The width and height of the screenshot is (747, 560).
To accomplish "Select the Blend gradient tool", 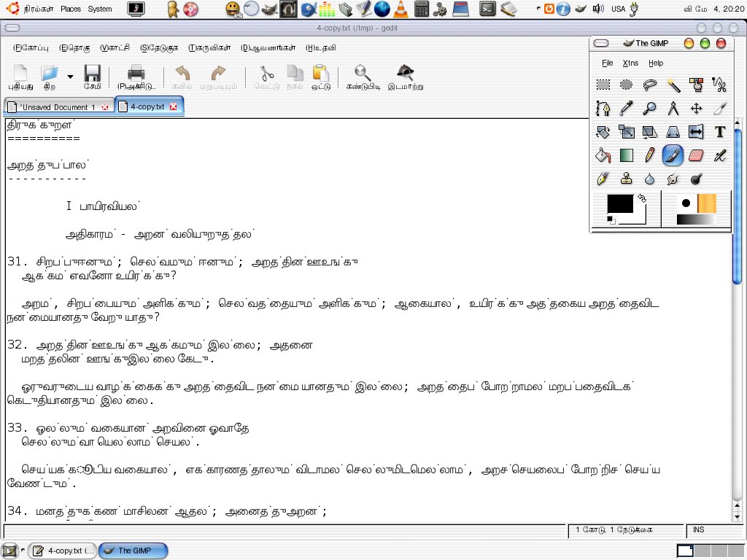I will (627, 155).
